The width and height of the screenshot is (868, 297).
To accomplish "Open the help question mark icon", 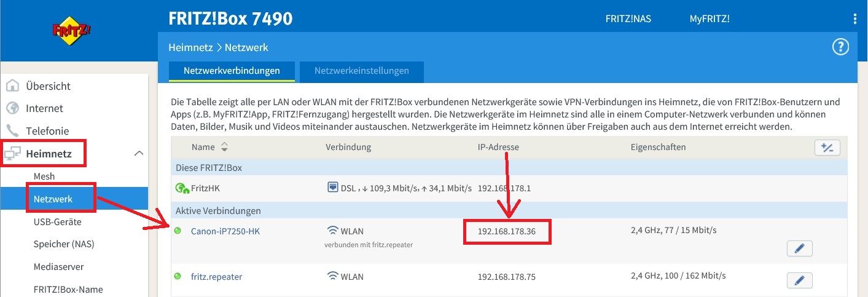I will pos(840,47).
